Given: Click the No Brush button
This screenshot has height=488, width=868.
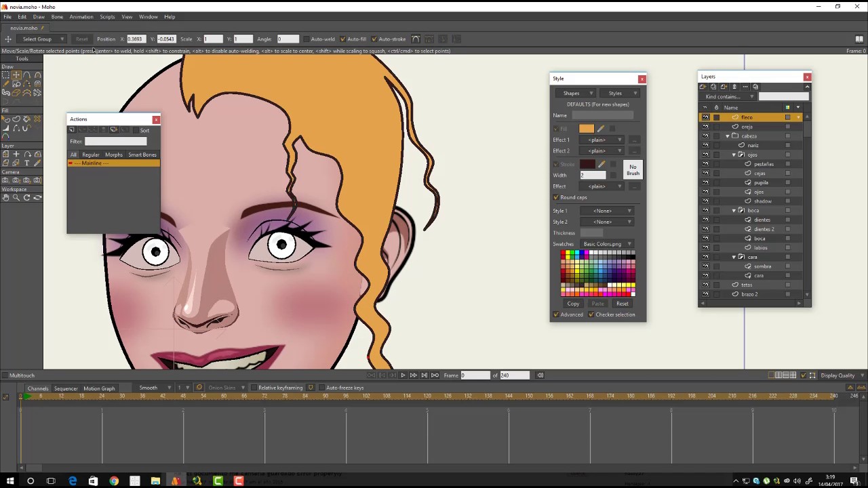Looking at the screenshot, I should pyautogui.click(x=633, y=169).
